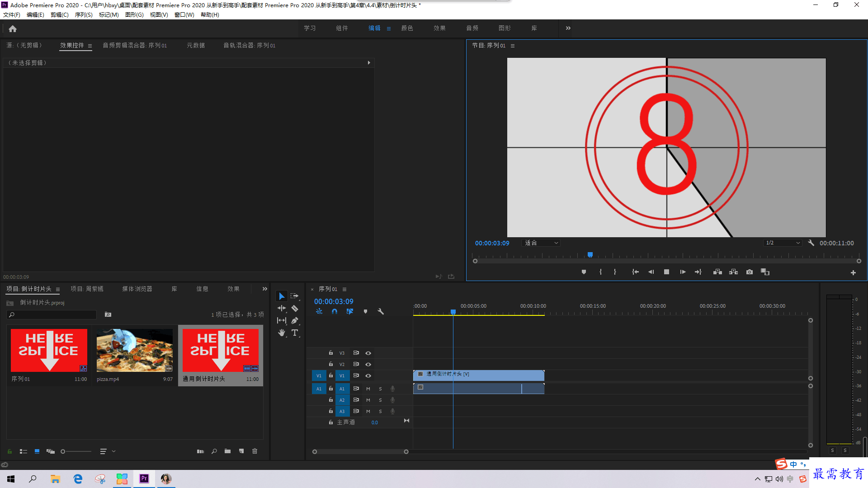Toggle linked selection in timeline
Image resolution: width=868 pixels, height=488 pixels.
pos(350,311)
